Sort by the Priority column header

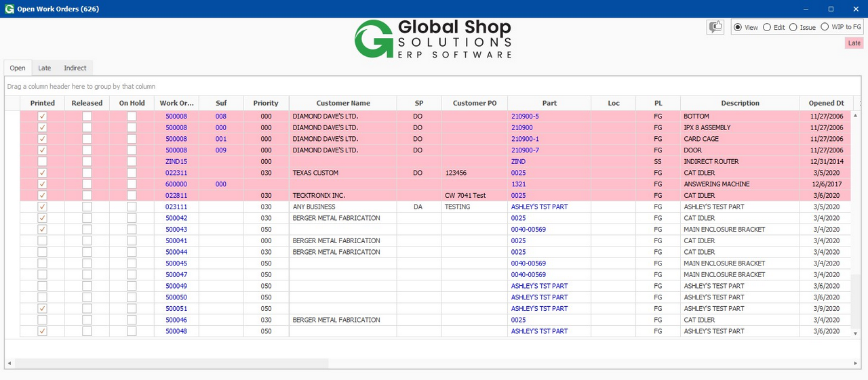[266, 103]
